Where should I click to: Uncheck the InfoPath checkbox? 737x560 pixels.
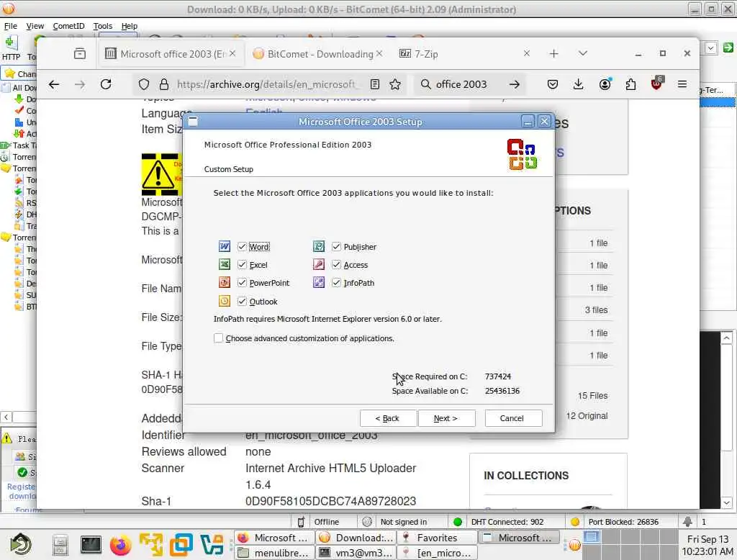[336, 283]
